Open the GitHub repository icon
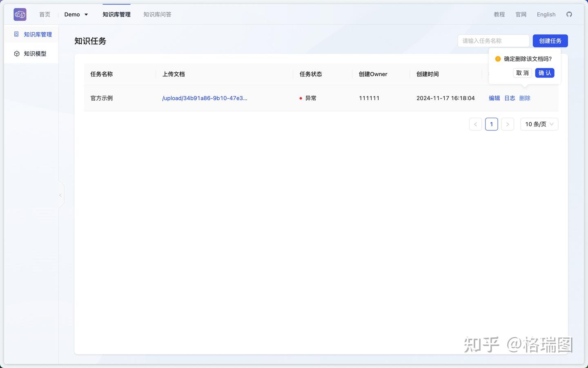The height and width of the screenshot is (368, 588). [569, 14]
